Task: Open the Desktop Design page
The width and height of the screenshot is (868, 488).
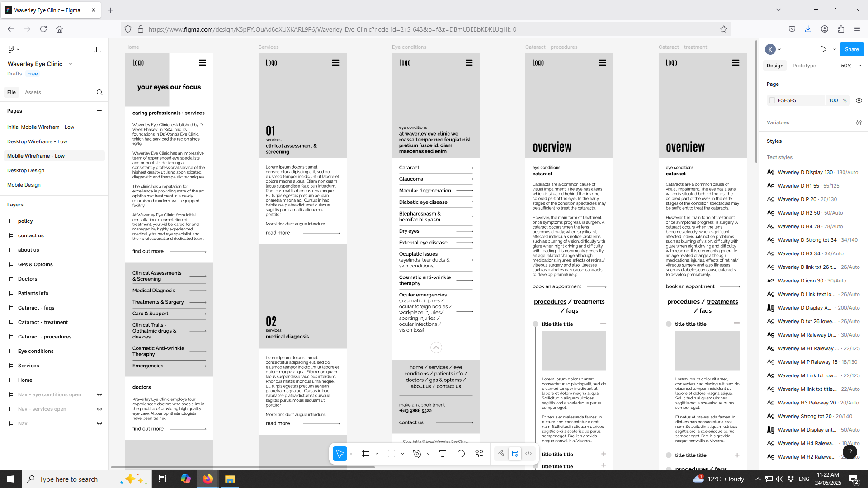Action: click(x=54, y=170)
